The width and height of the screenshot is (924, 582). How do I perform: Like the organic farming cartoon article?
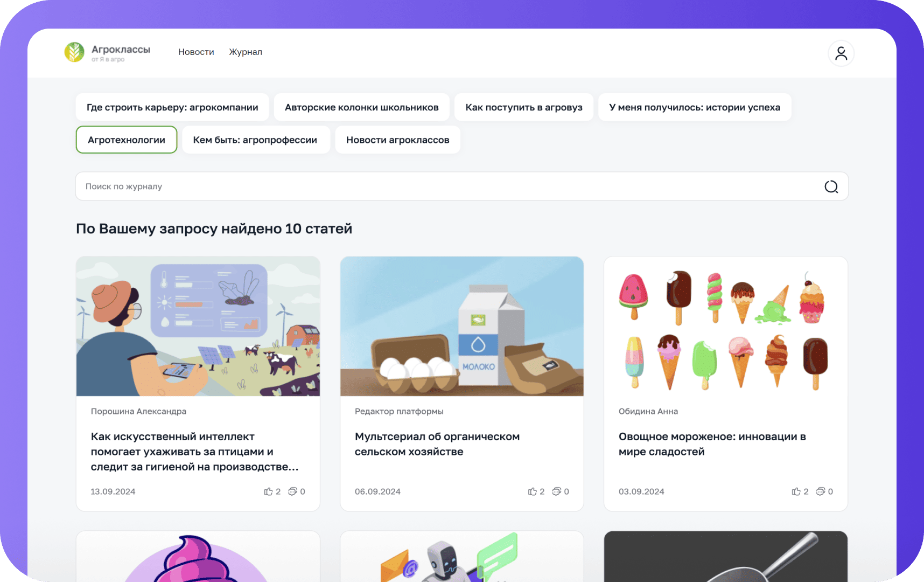[532, 491]
